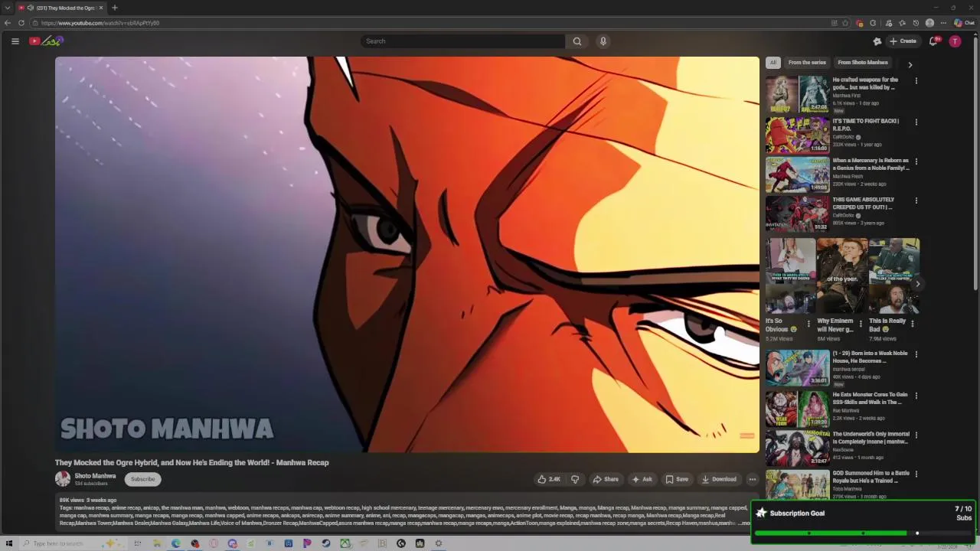
Task: Open the Why Eminem will Never short
Action: point(841,275)
